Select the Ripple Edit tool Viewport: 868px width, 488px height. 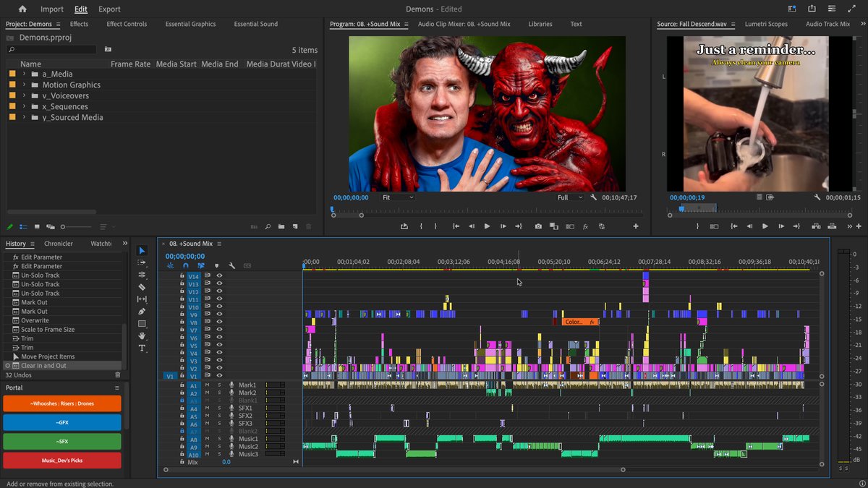[142, 275]
